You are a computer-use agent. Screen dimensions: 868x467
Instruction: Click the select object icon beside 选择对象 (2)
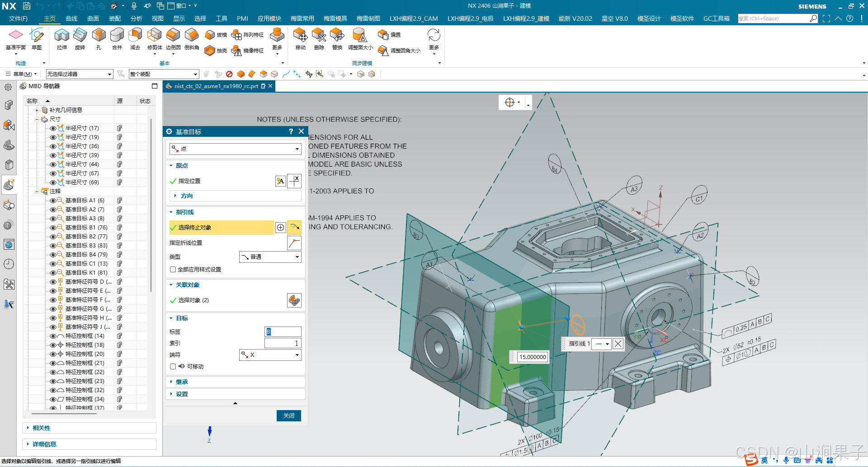click(294, 300)
